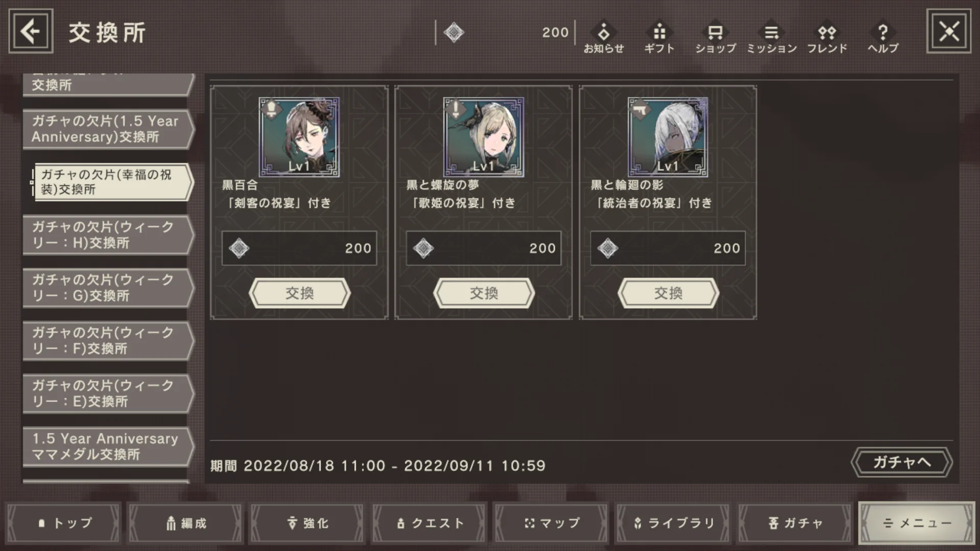This screenshot has width=980, height=551.
Task: Select ウィークリー：F fragment exchange tab
Action: coord(108,341)
